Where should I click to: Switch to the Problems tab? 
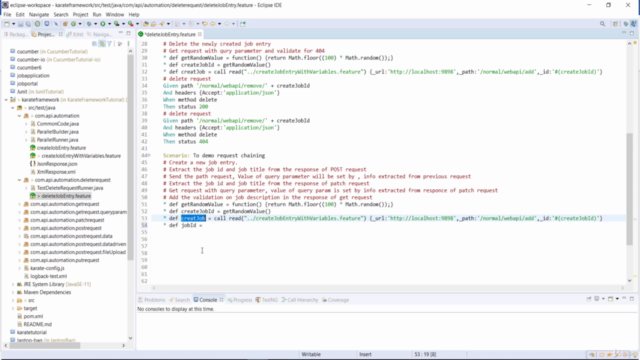(x=151, y=300)
